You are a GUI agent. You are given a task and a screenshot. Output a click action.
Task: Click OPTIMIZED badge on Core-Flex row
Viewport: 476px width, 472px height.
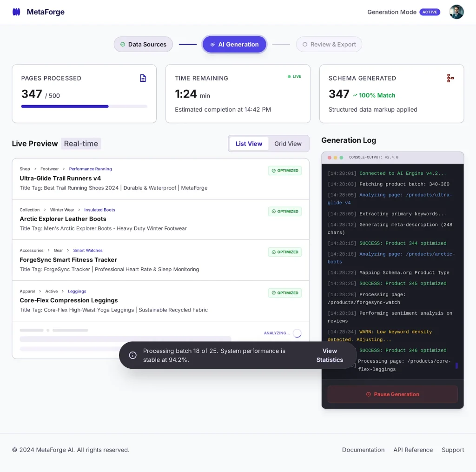point(285,293)
